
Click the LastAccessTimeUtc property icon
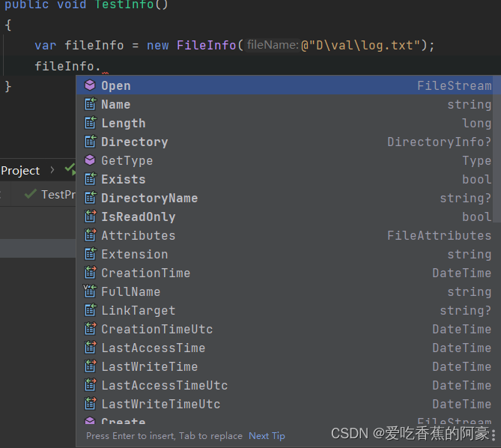[x=90, y=385]
